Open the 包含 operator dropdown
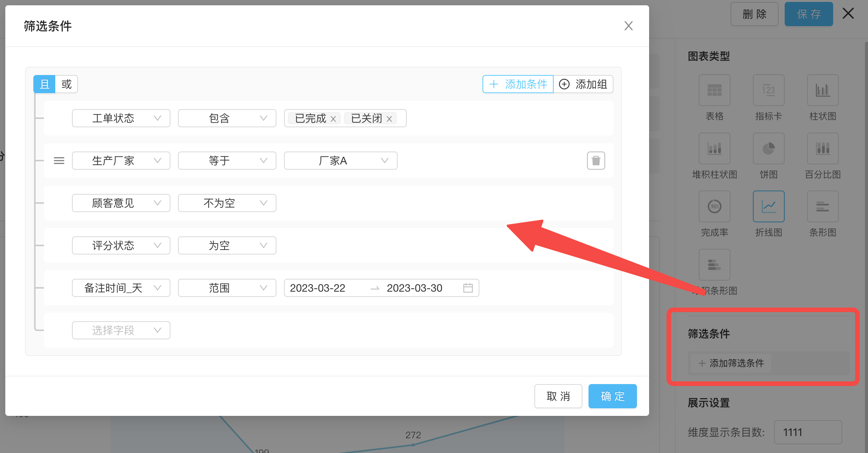Screen dimensions: 868x453 227,118
